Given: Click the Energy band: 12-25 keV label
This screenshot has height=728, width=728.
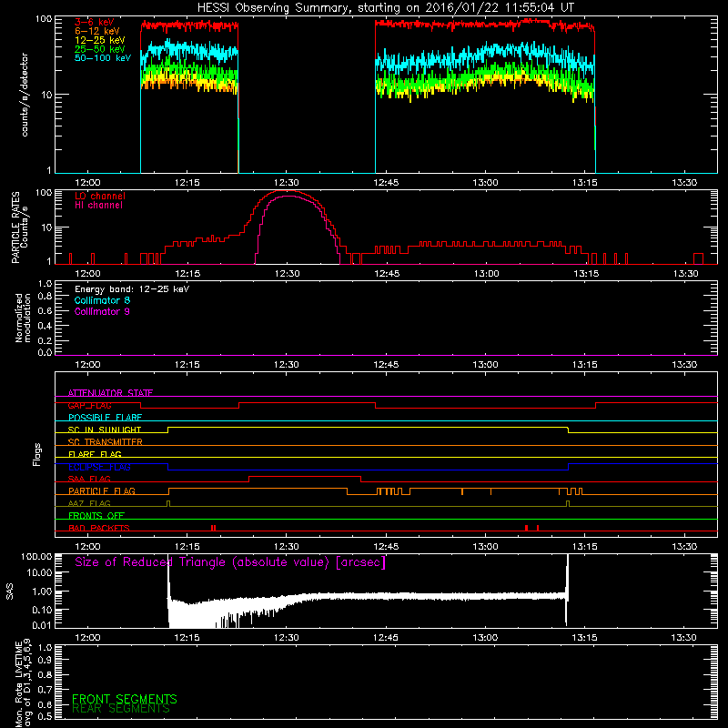Looking at the screenshot, I should click(x=132, y=289).
